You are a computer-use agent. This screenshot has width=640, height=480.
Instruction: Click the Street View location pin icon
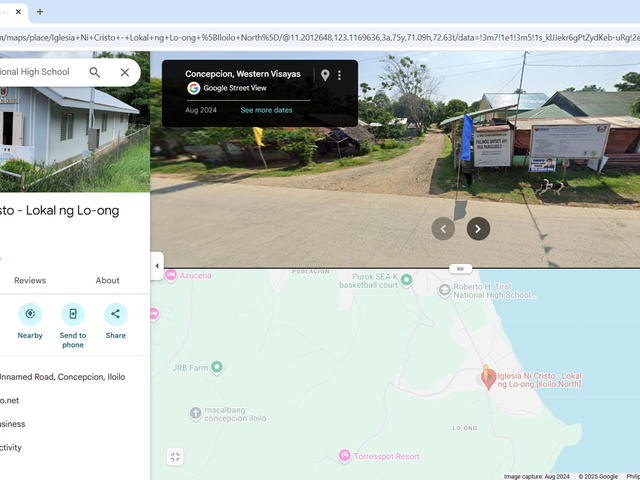tap(325, 75)
